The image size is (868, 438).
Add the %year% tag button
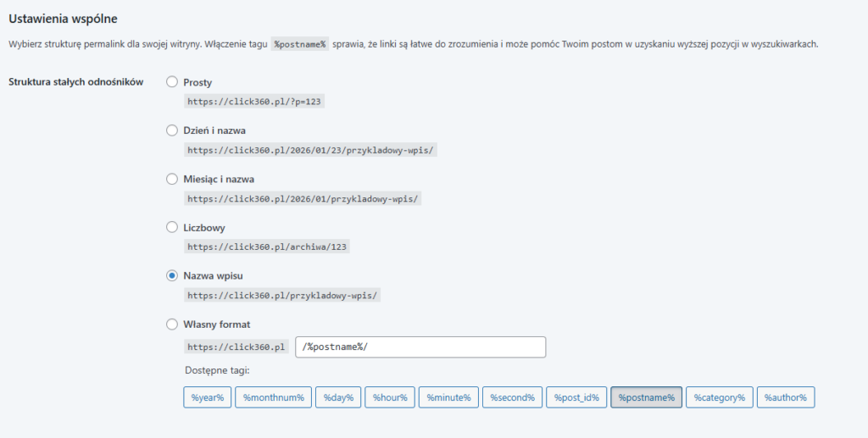(207, 397)
